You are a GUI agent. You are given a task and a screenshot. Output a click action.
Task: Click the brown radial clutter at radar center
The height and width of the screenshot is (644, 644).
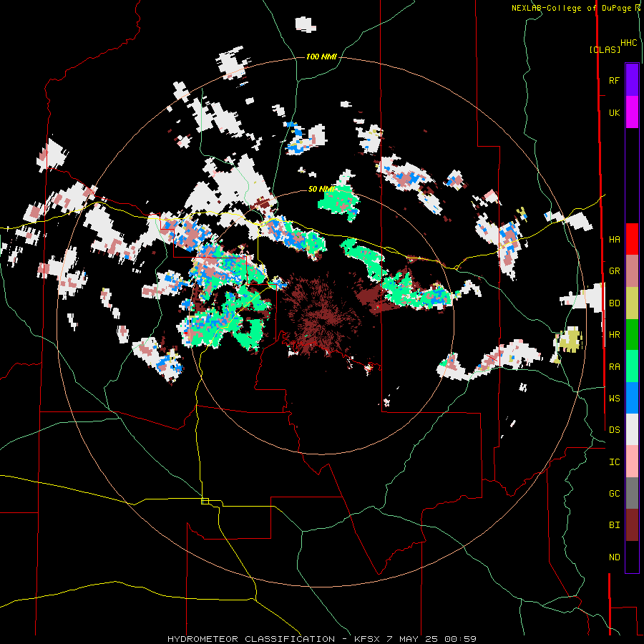[x=323, y=316]
